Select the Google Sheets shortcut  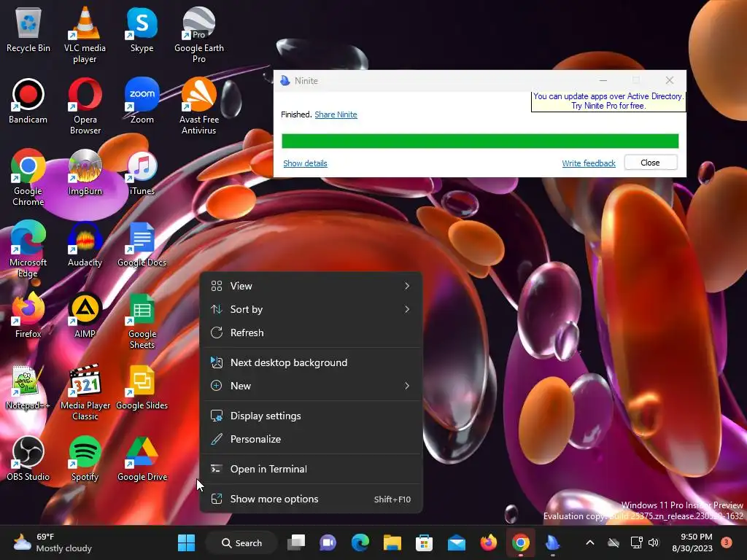click(x=142, y=321)
